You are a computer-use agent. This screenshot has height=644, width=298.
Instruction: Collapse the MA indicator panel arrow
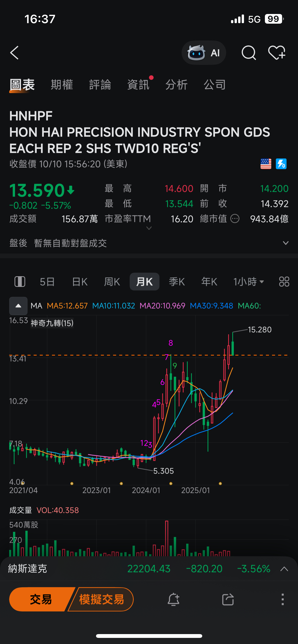tap(18, 306)
